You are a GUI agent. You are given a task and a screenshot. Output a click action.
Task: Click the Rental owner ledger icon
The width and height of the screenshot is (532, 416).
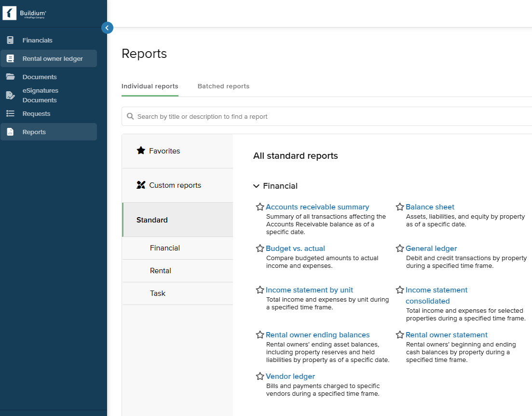[x=10, y=58]
